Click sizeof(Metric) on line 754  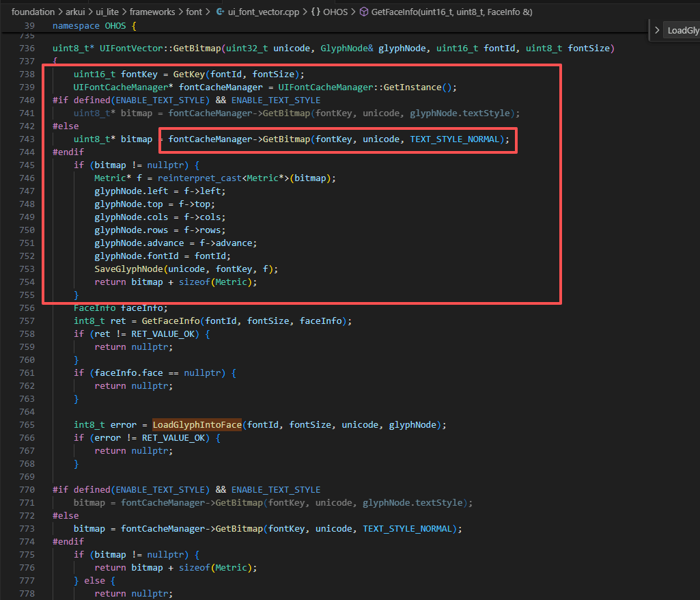click(216, 282)
